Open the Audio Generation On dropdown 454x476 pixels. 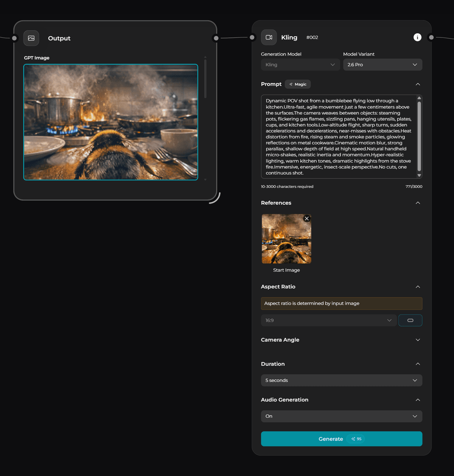341,416
